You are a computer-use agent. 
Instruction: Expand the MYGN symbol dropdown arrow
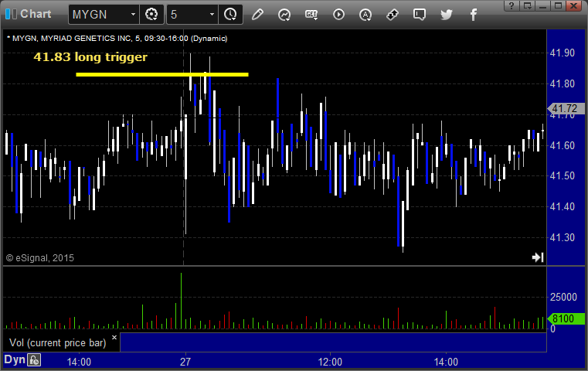click(x=133, y=15)
